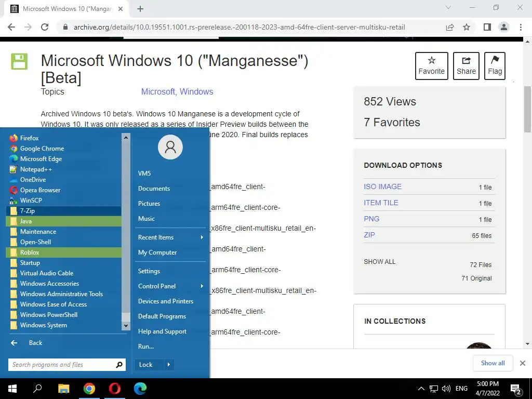Share this page from the address bar
This screenshot has width=532, height=399.
[x=450, y=27]
